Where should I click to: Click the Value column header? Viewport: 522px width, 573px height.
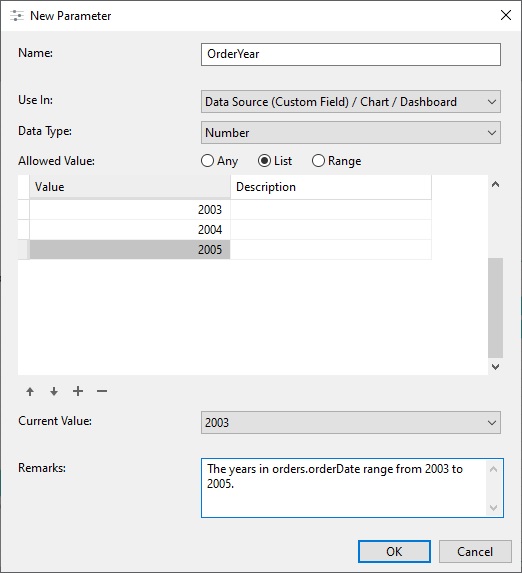pos(130,187)
